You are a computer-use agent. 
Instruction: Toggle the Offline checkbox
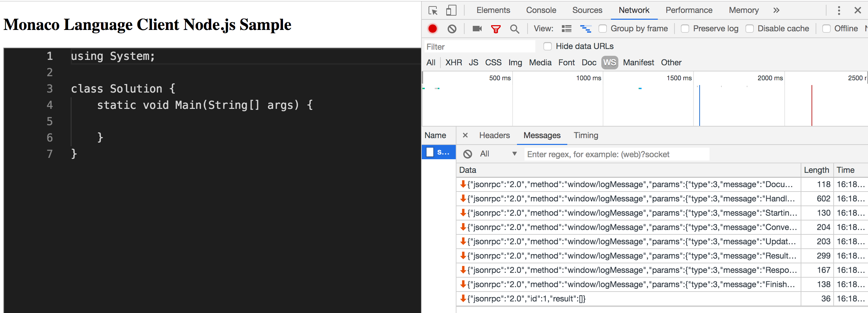click(827, 29)
